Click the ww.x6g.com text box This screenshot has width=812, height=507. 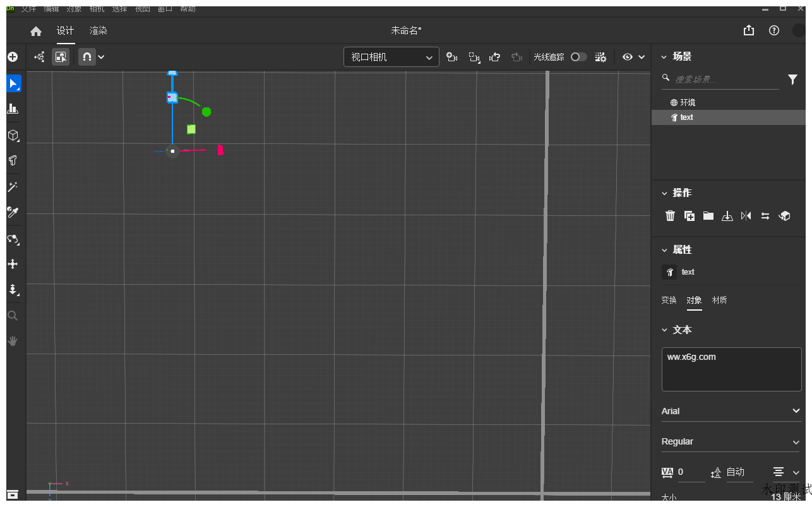coord(732,369)
